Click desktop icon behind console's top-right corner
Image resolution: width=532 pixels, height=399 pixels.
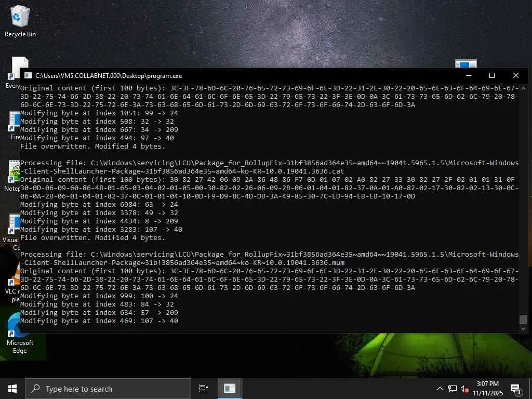pos(466,63)
